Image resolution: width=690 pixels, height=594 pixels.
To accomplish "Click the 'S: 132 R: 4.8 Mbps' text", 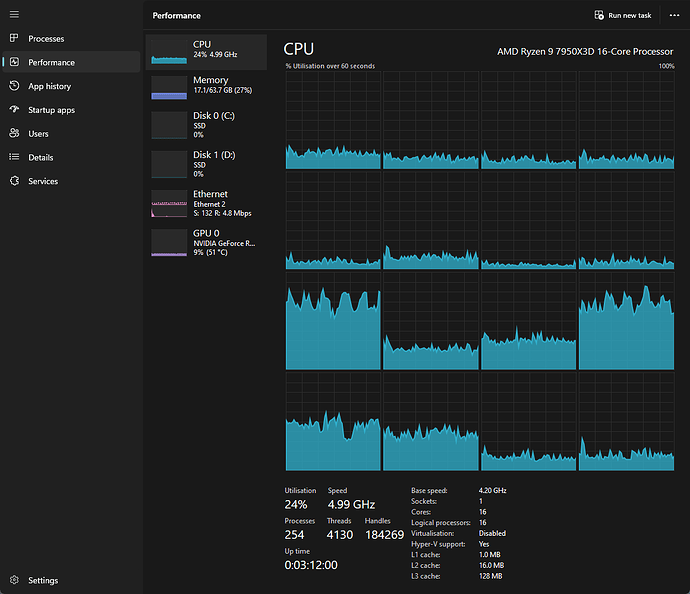I will click(222, 213).
